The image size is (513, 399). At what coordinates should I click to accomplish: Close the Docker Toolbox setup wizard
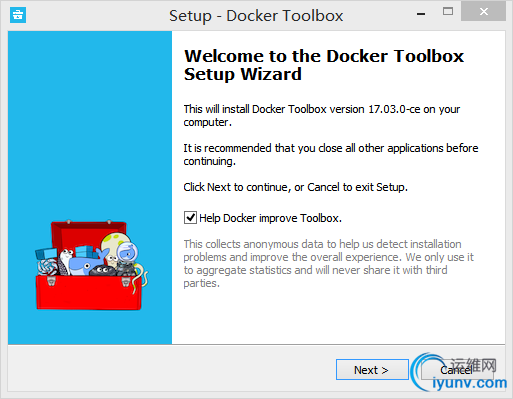(x=483, y=12)
